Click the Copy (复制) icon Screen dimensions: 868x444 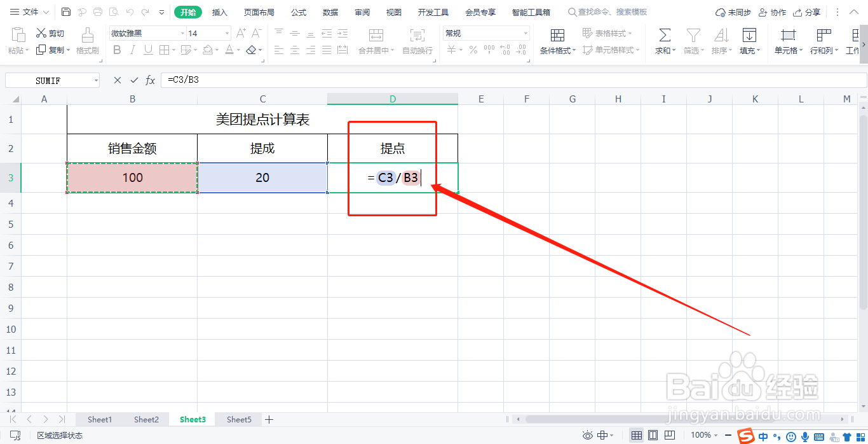[x=41, y=50]
